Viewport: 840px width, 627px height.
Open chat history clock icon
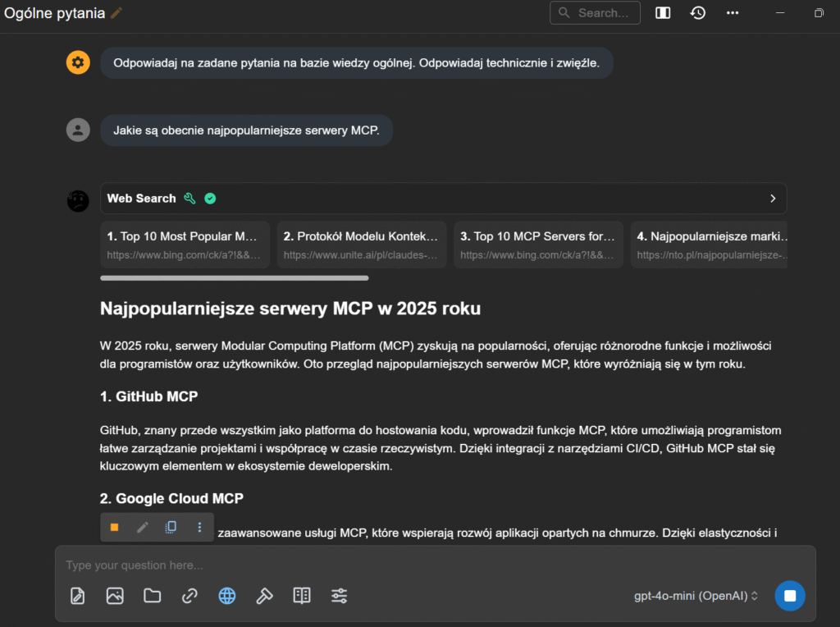[x=697, y=13]
